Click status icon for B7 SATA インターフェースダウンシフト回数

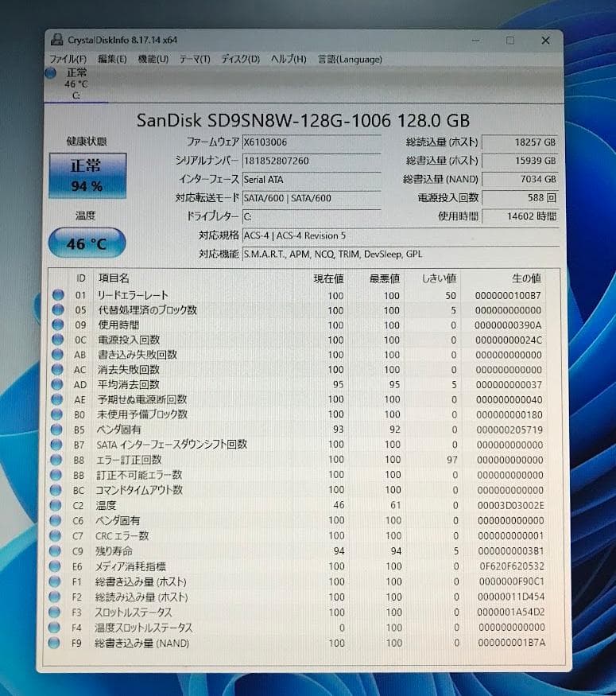pos(56,445)
